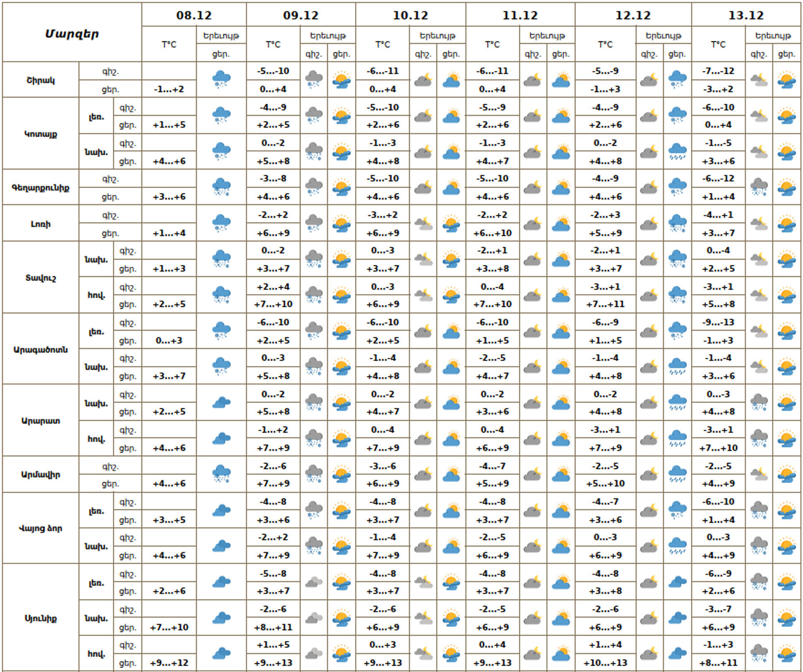Viewport: 803px width, 672px height.
Task: Click Արմավիր 11.12 daytime sun-behind-cloud icon
Action: [561, 474]
